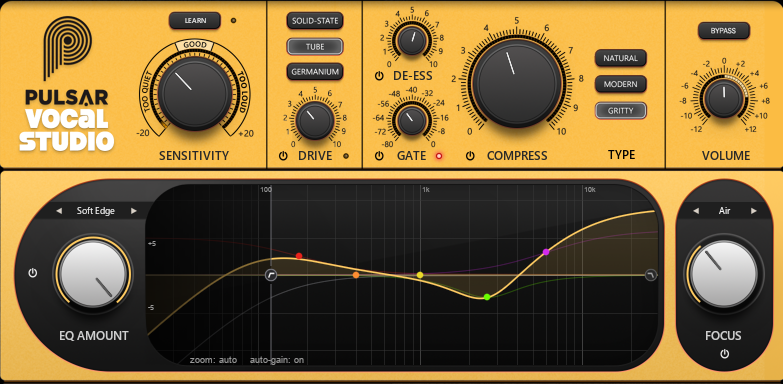Viewport: 783px width, 384px height.
Task: Go to the next EQ preset after Soft Edge
Action: point(134,211)
